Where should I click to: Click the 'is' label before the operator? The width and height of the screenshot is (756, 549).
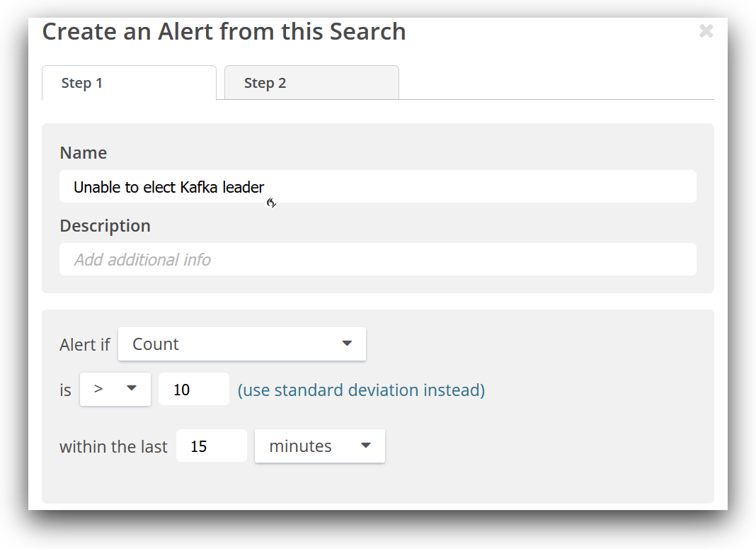click(x=66, y=390)
